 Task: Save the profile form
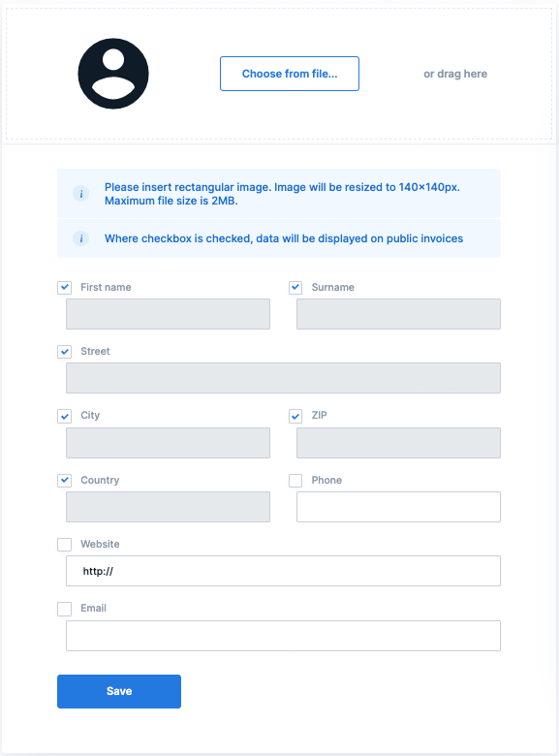[119, 691]
